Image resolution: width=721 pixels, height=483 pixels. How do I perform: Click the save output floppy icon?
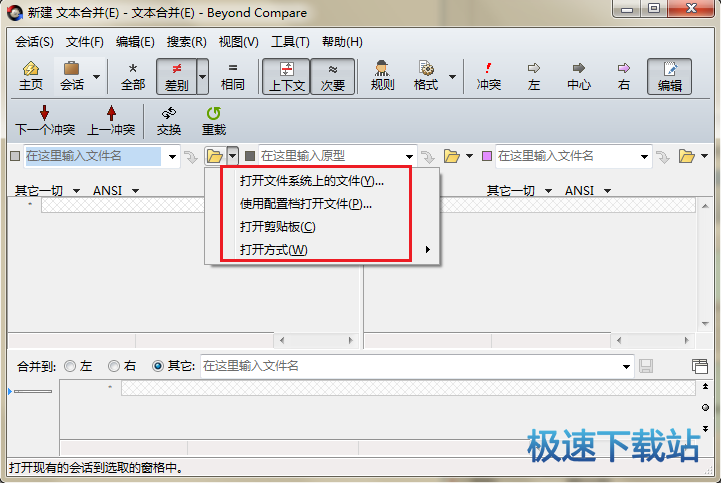646,366
